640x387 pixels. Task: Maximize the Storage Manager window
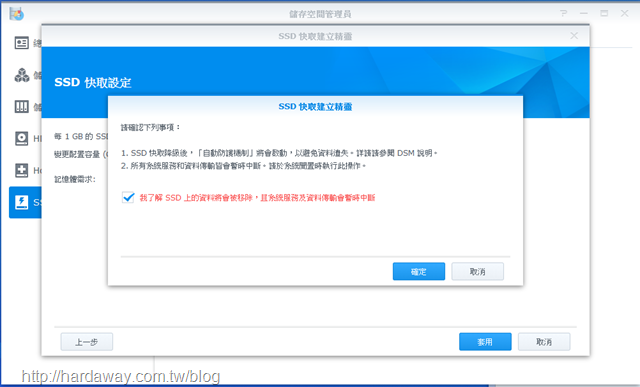(x=604, y=13)
